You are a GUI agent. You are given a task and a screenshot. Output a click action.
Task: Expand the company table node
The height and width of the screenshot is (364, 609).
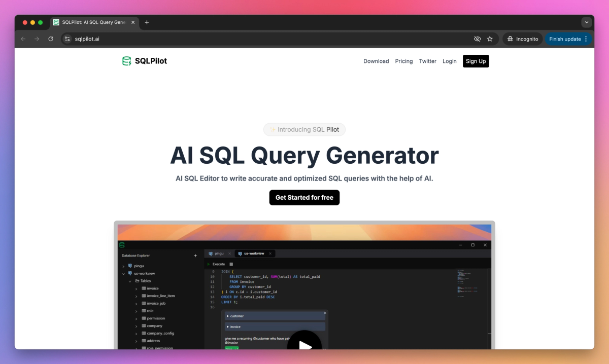[137, 326]
